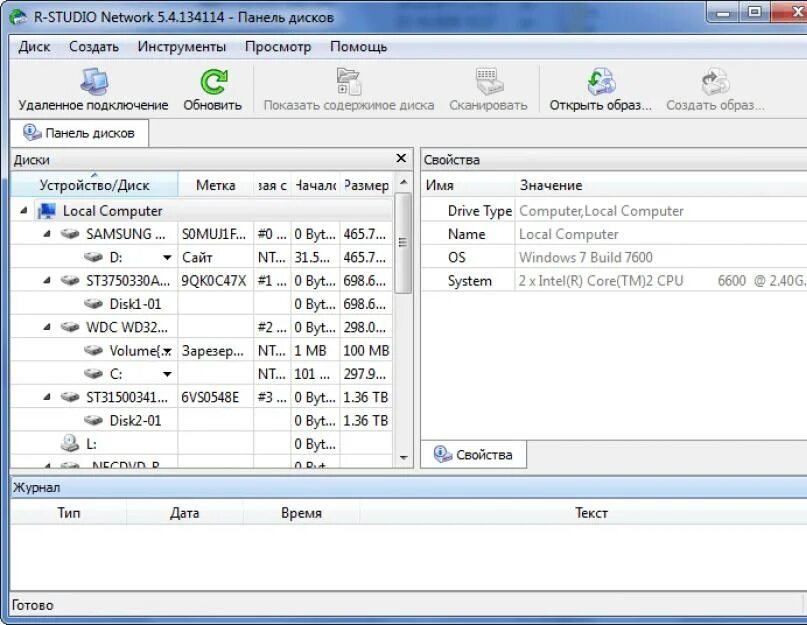Click the C: partition drive icon

pos(93,374)
